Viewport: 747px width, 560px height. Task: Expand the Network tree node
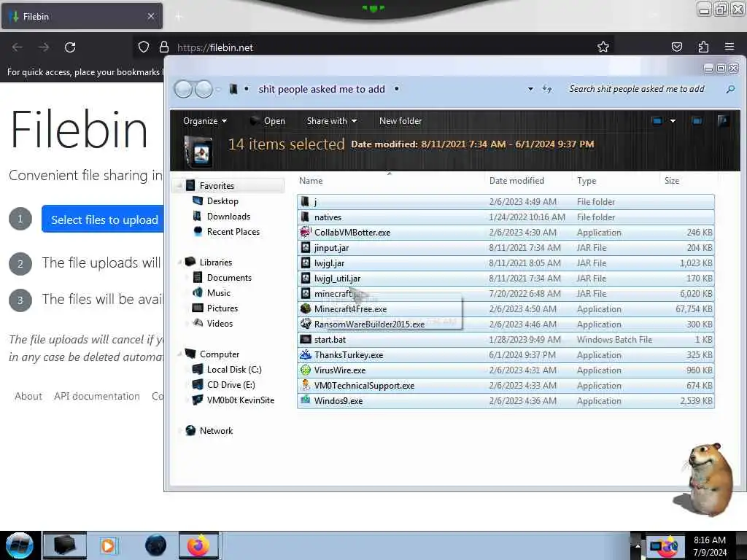[x=179, y=430]
